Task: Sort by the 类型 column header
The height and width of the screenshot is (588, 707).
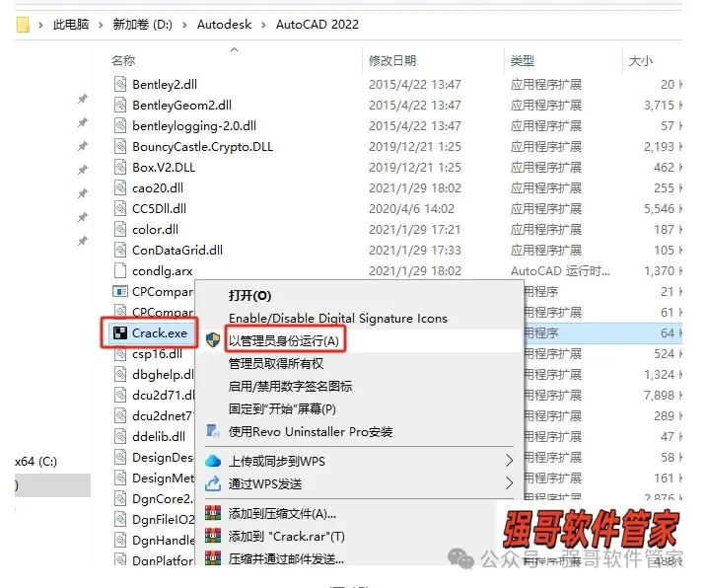Action: tap(523, 60)
